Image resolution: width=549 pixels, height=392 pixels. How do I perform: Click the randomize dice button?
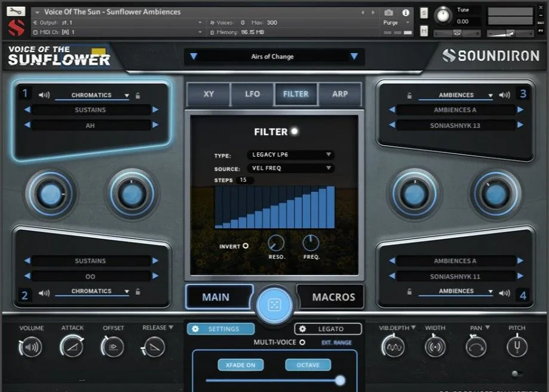(x=274, y=305)
